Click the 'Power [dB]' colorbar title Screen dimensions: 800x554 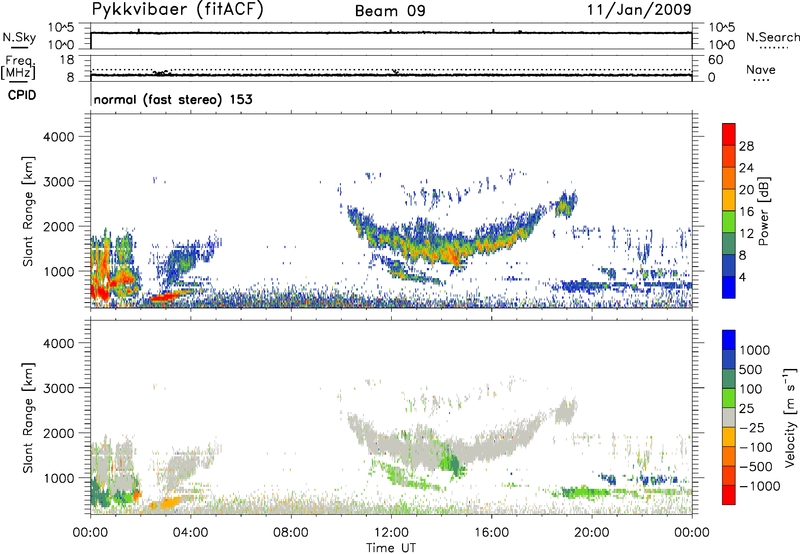pyautogui.click(x=763, y=211)
